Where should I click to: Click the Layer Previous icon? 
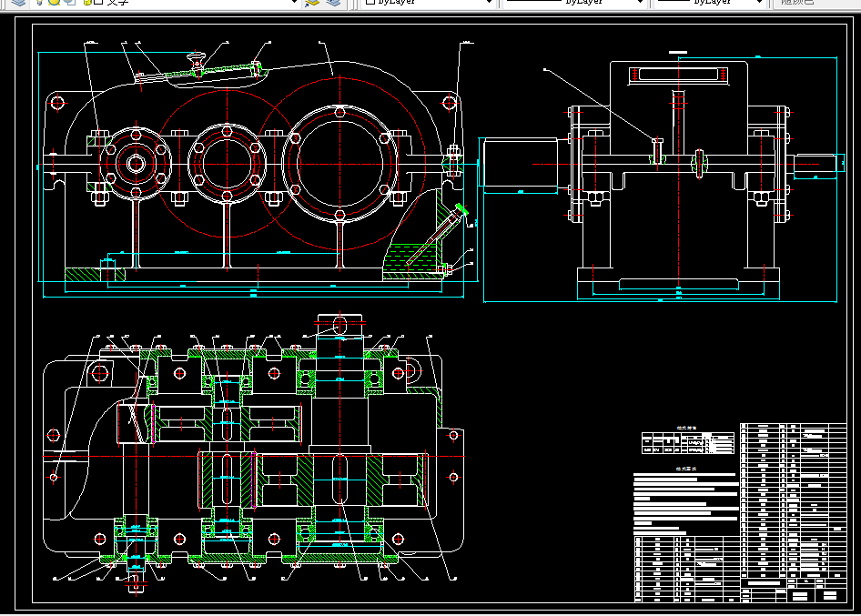[x=334, y=2]
